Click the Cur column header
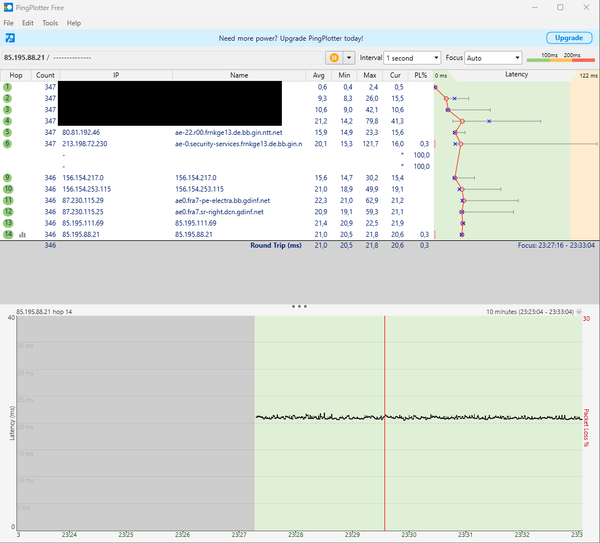600x543 pixels. click(395, 75)
